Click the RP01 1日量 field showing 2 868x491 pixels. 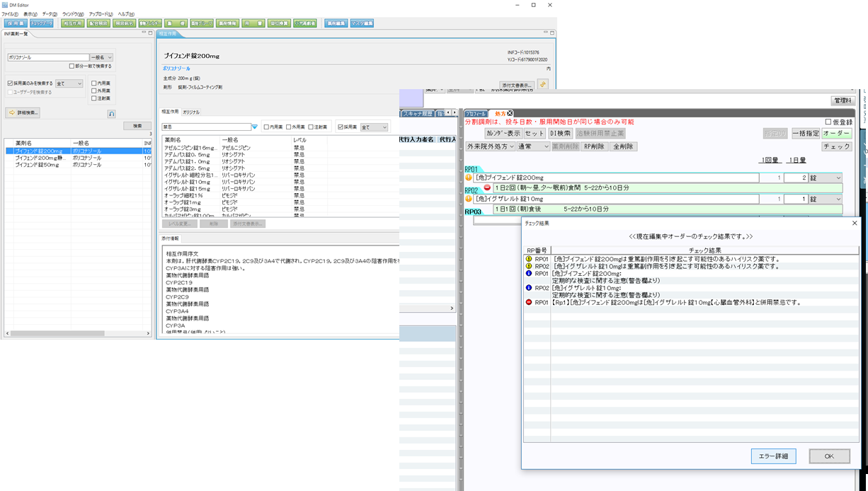pos(796,178)
